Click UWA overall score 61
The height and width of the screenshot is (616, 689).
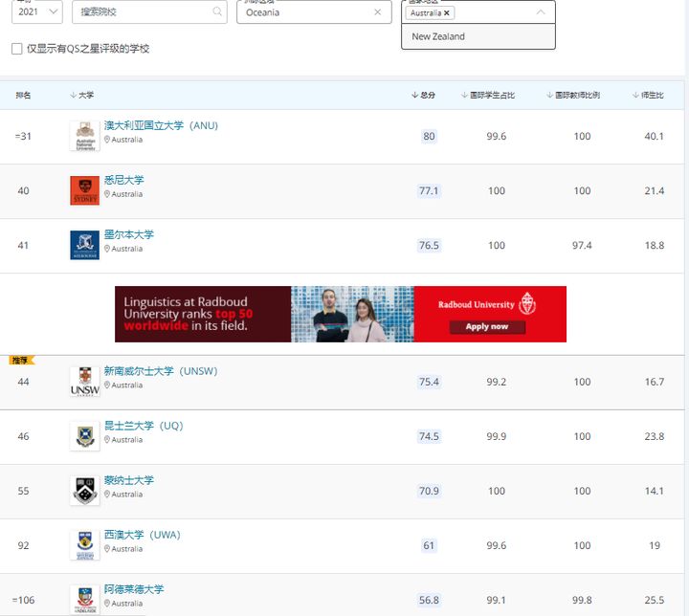(x=429, y=545)
